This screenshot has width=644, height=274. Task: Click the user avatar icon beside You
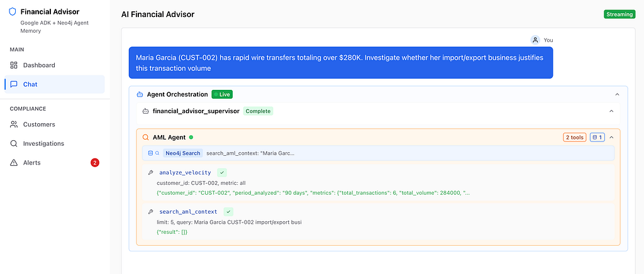[x=535, y=40]
